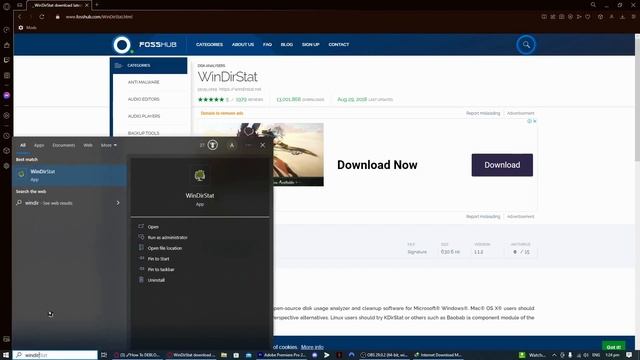Choose Run as administrator for WinDirStat

tap(167, 237)
